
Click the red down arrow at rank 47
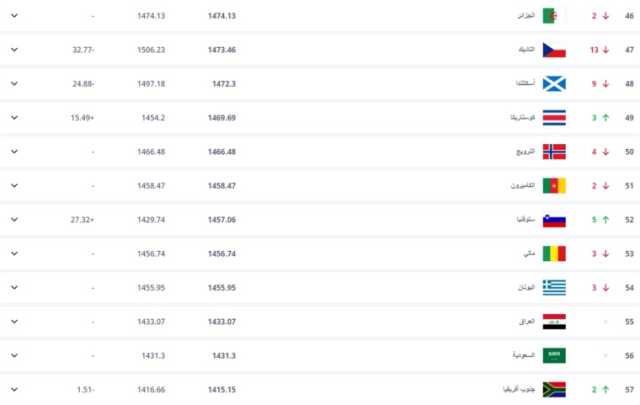pos(606,50)
